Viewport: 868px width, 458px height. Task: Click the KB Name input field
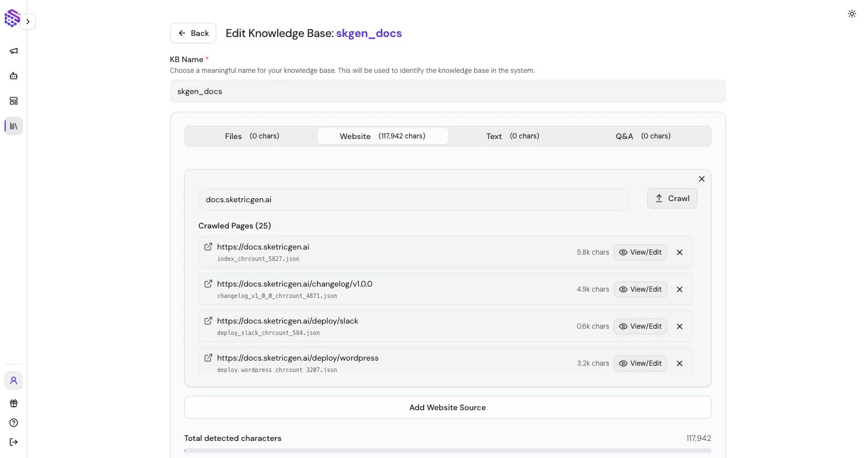click(x=447, y=91)
